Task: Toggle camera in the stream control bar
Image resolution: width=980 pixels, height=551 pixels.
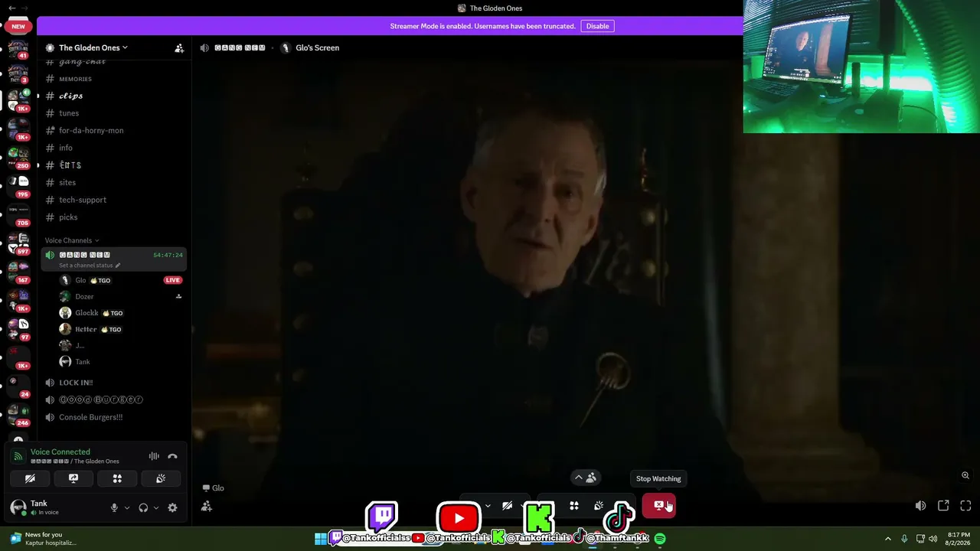Action: [507, 505]
